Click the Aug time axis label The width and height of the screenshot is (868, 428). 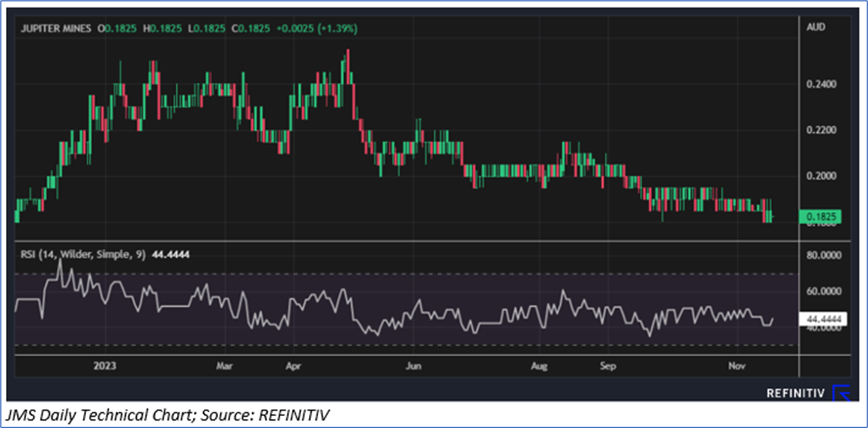pyautogui.click(x=540, y=366)
